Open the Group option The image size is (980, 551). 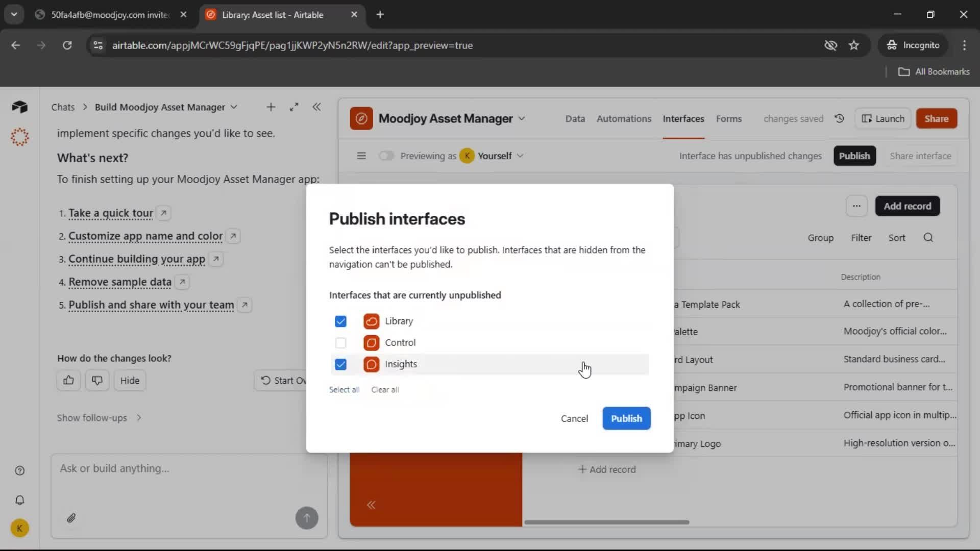820,238
